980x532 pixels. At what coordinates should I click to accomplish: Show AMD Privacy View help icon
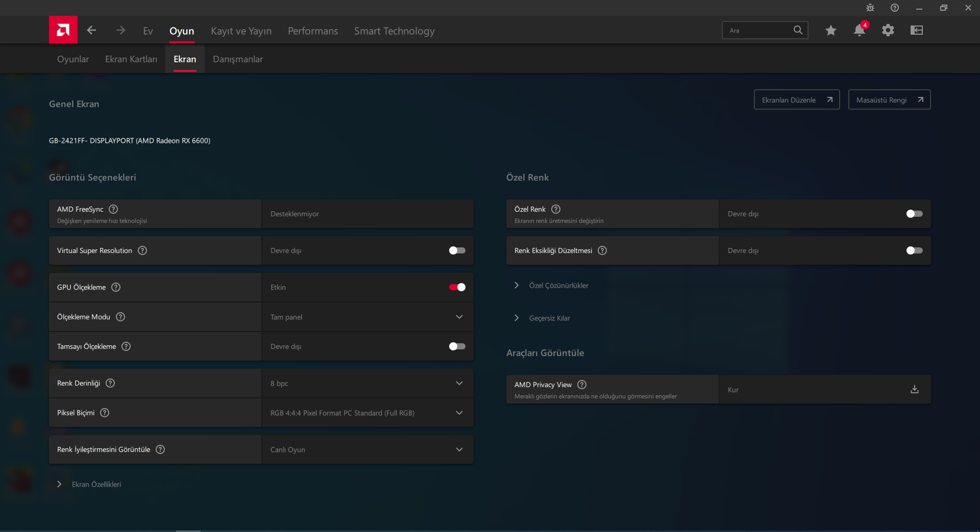582,385
